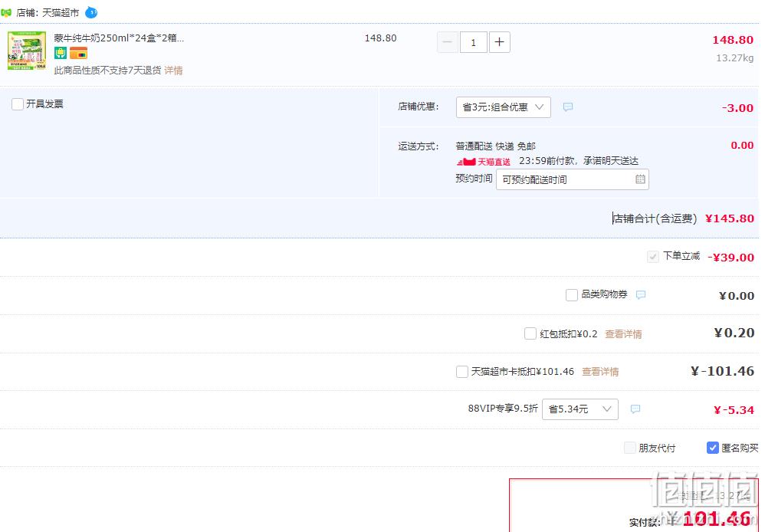Click the note icon beside 店铺优惠 dropdown

(x=568, y=107)
